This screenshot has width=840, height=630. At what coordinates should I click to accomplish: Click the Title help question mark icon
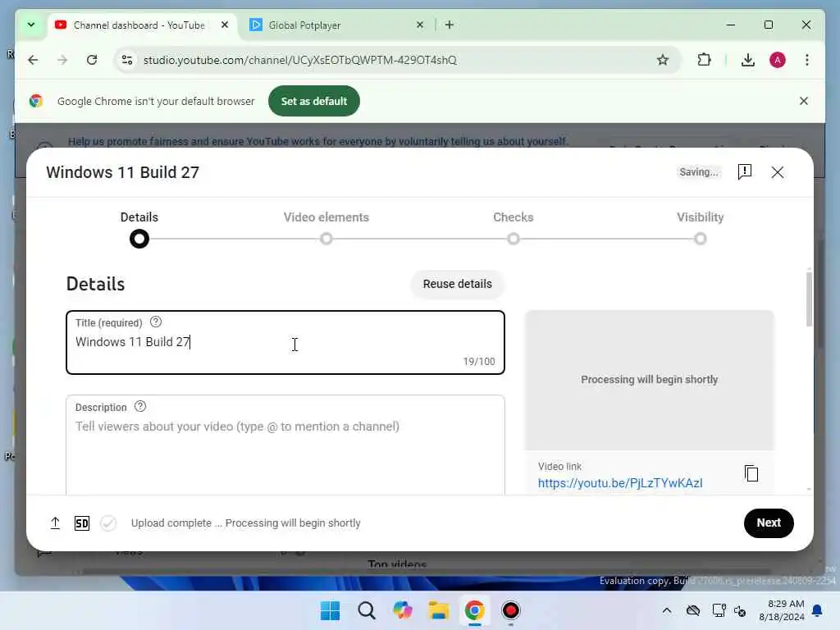(155, 322)
